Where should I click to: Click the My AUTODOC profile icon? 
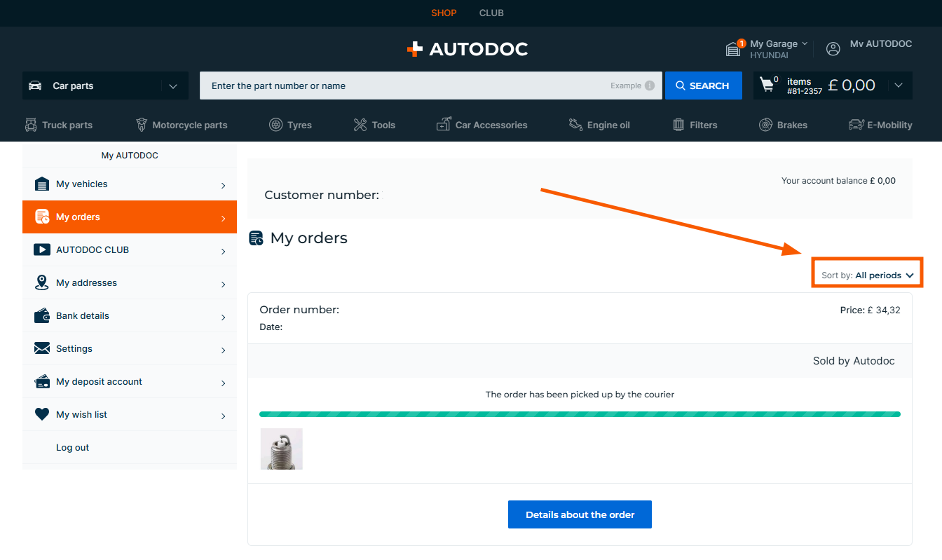[833, 48]
